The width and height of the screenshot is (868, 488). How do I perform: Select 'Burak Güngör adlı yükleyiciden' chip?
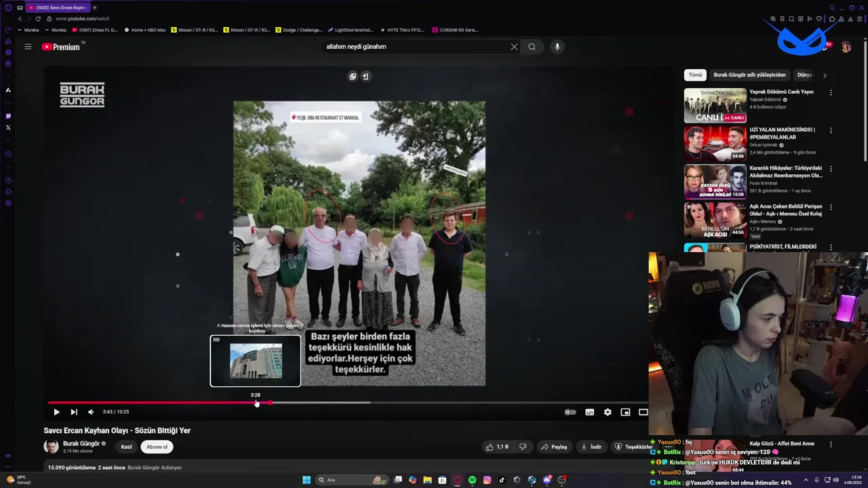pos(749,75)
